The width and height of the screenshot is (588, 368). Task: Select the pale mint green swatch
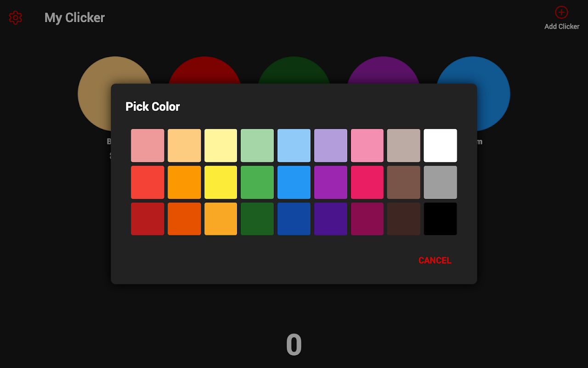[x=257, y=145]
